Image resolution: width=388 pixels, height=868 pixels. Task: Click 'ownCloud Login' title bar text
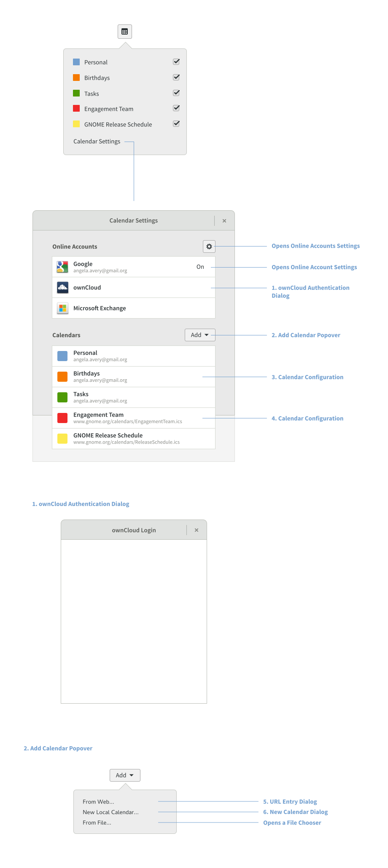(134, 530)
